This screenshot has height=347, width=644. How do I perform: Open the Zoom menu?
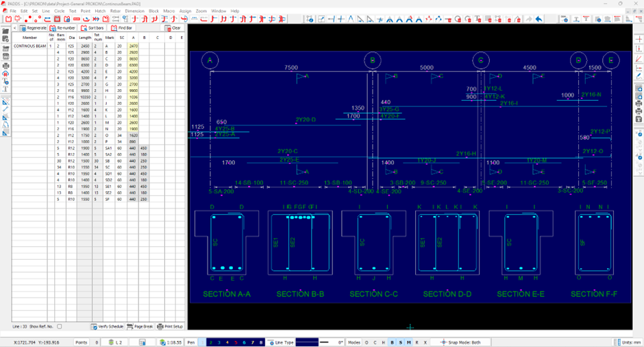[x=201, y=11]
